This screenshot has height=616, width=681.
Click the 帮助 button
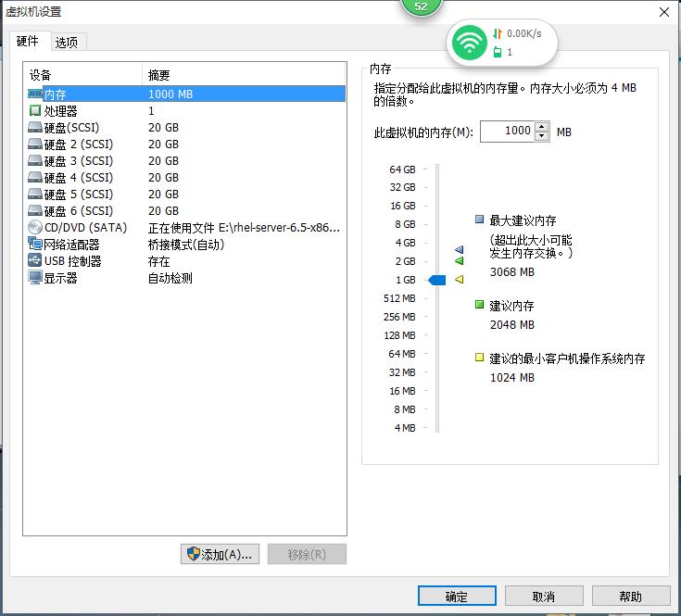coord(631,596)
